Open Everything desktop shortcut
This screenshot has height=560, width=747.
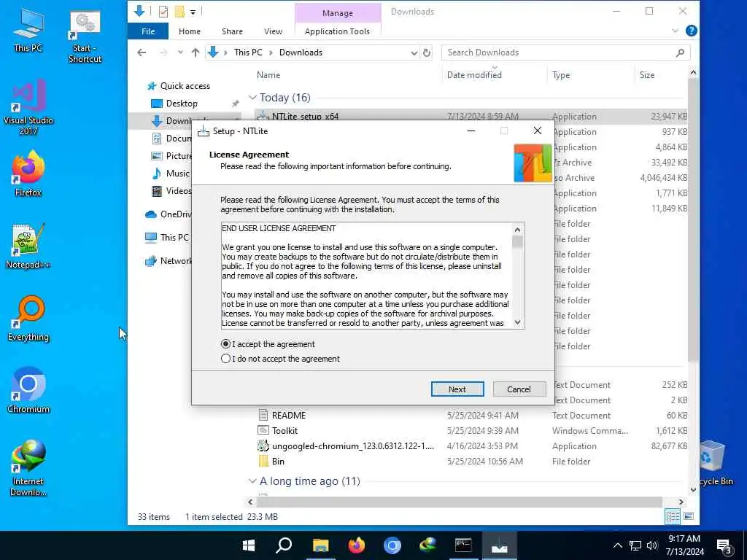[x=28, y=318]
